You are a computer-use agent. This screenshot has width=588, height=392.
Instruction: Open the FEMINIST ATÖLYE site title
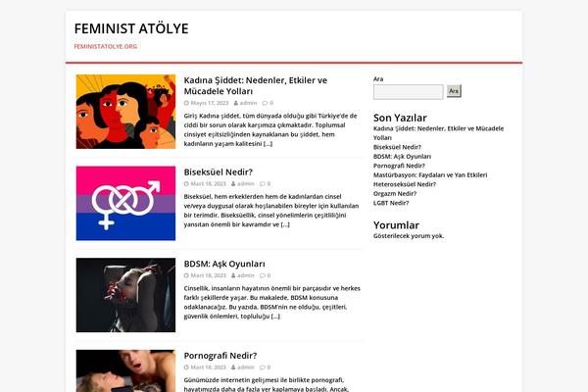tap(131, 28)
